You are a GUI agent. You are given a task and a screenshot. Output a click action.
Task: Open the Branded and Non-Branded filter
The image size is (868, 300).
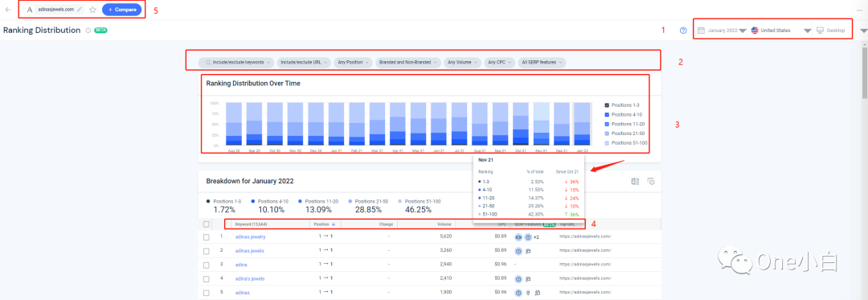(x=408, y=63)
